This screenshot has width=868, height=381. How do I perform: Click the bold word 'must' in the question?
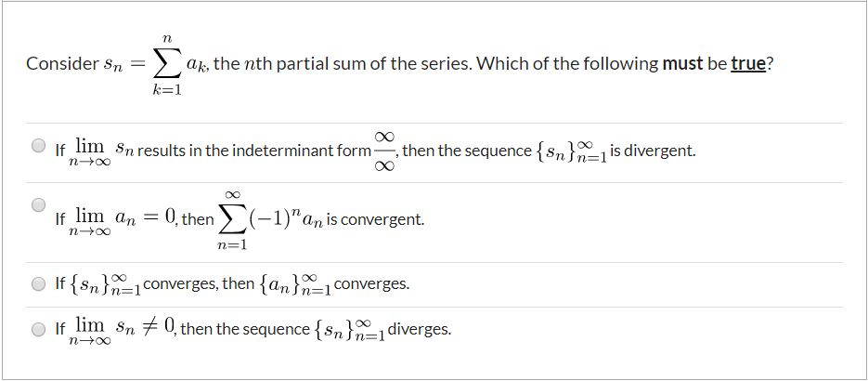click(x=682, y=64)
